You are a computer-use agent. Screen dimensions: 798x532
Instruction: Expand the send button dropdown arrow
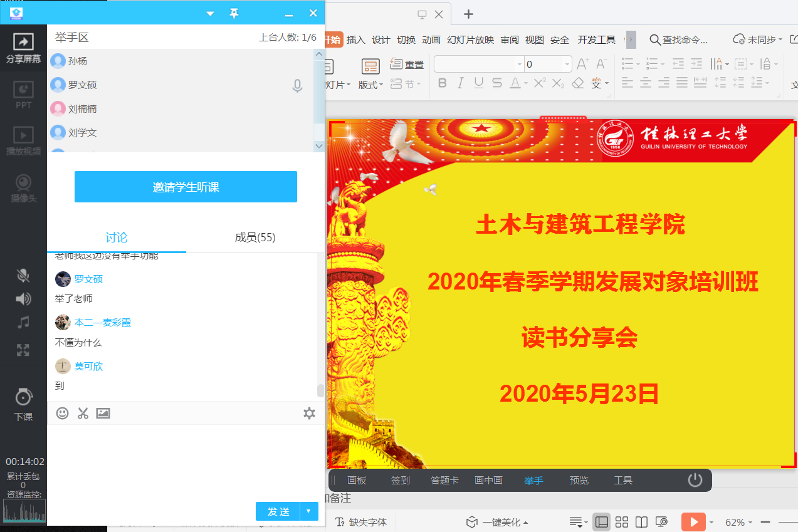309,511
